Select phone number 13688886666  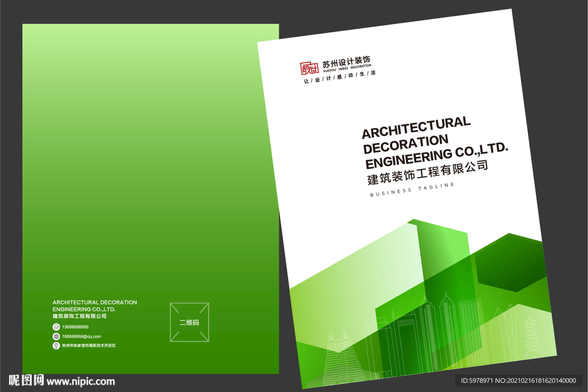(75, 327)
